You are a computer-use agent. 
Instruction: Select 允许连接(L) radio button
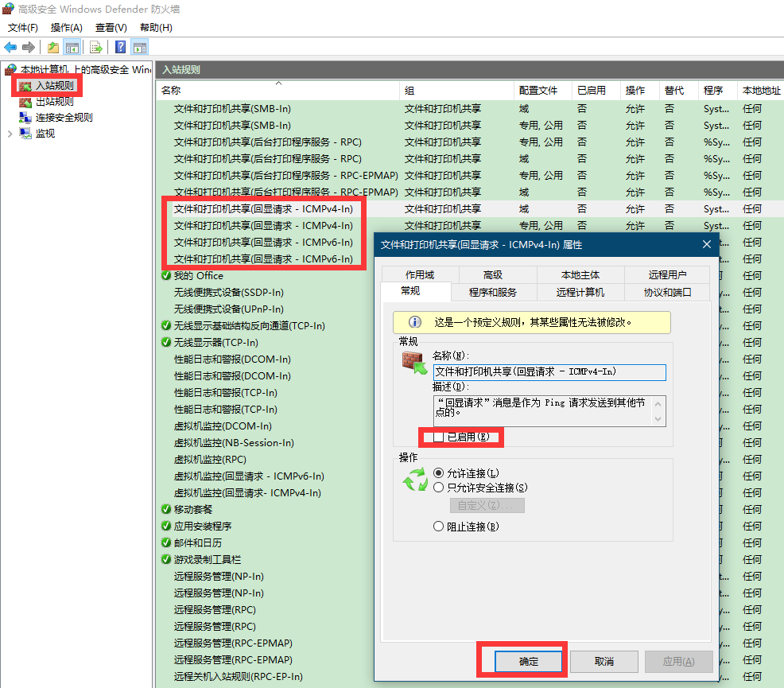coord(438,473)
